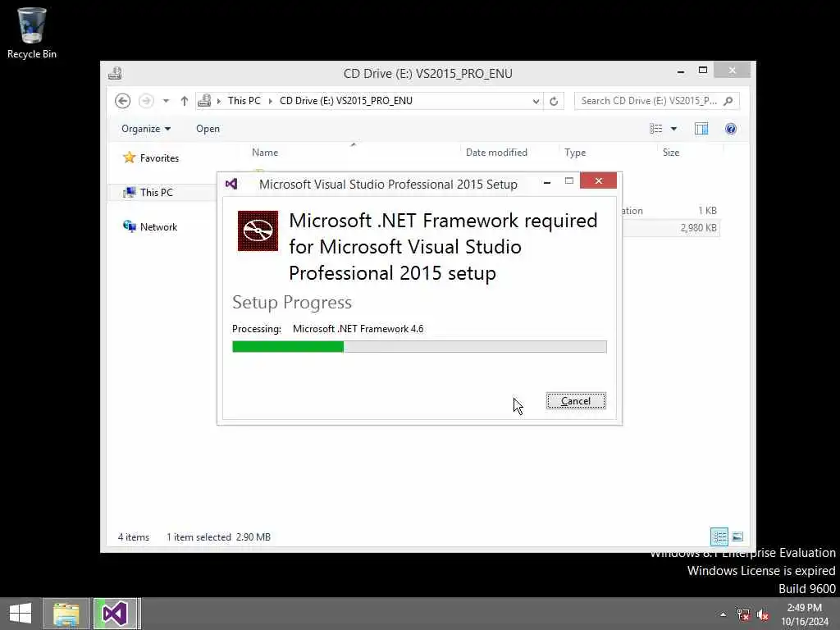The height and width of the screenshot is (630, 840).
Task: Go back in Explorer window
Action: coord(123,101)
